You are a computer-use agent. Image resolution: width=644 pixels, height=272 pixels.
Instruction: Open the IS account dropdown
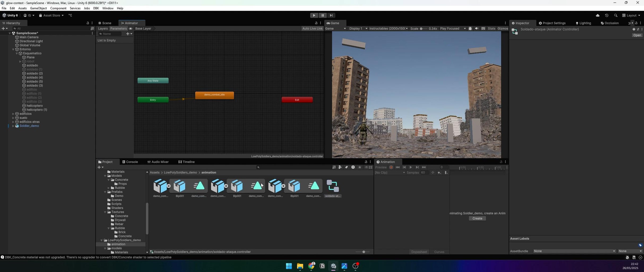click(x=29, y=15)
